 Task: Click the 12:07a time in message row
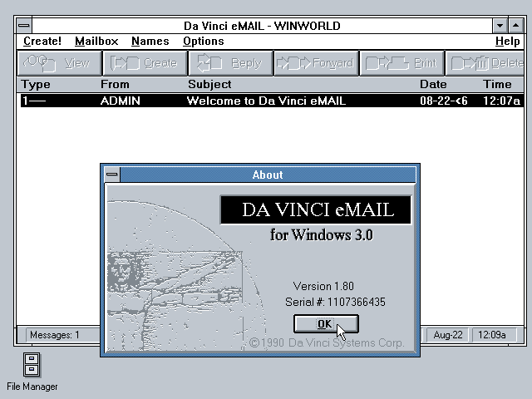[x=501, y=101]
